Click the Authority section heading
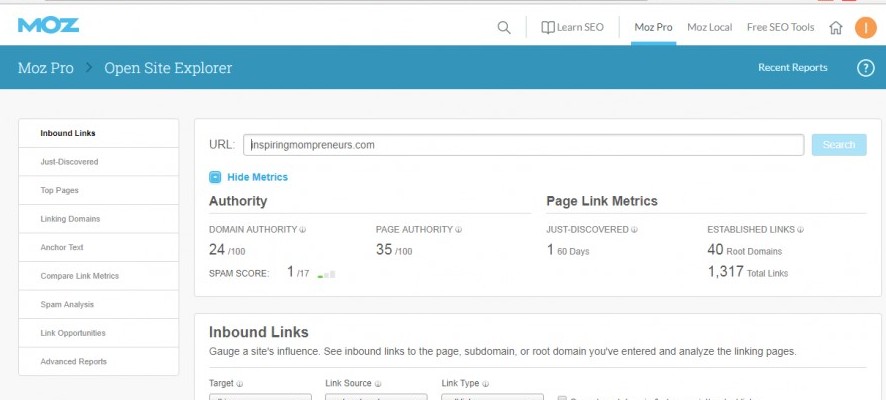 click(x=238, y=201)
